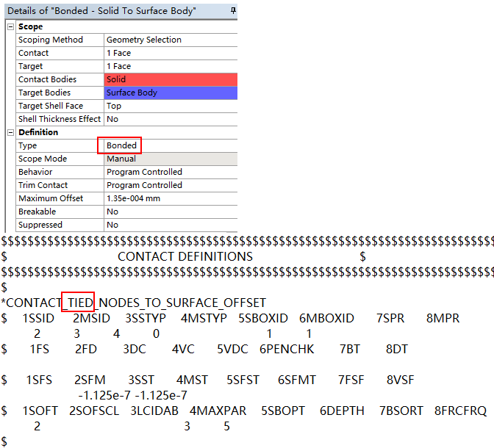Viewport: 494px width, 448px height.
Task: Click the 8FRCFRQ column header text
Action: tap(461, 411)
